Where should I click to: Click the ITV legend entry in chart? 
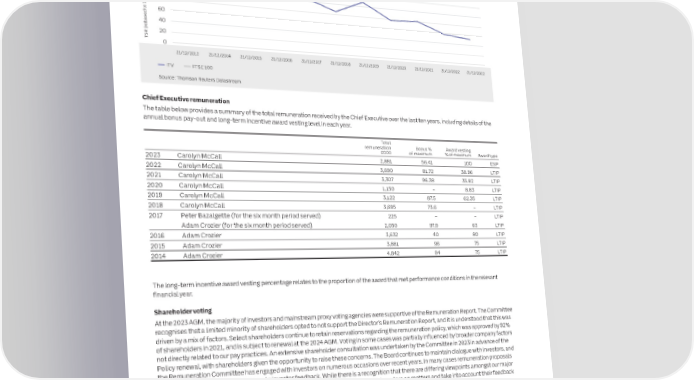click(x=166, y=65)
